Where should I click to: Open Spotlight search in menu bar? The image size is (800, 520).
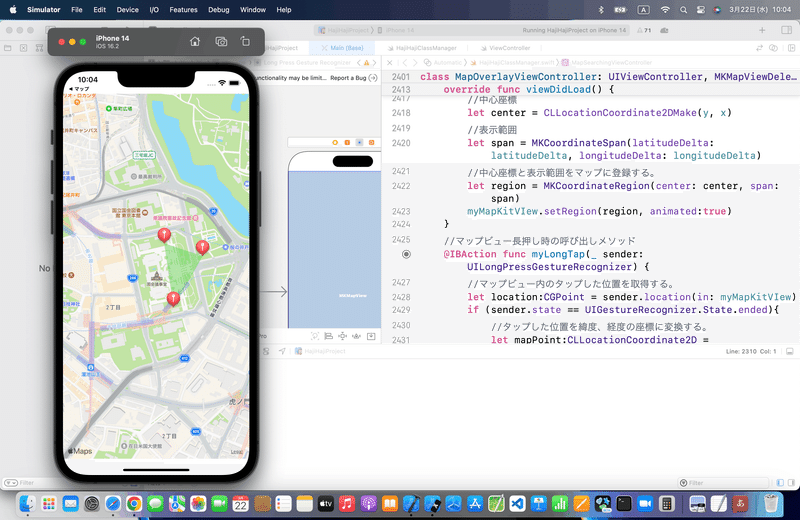683,10
